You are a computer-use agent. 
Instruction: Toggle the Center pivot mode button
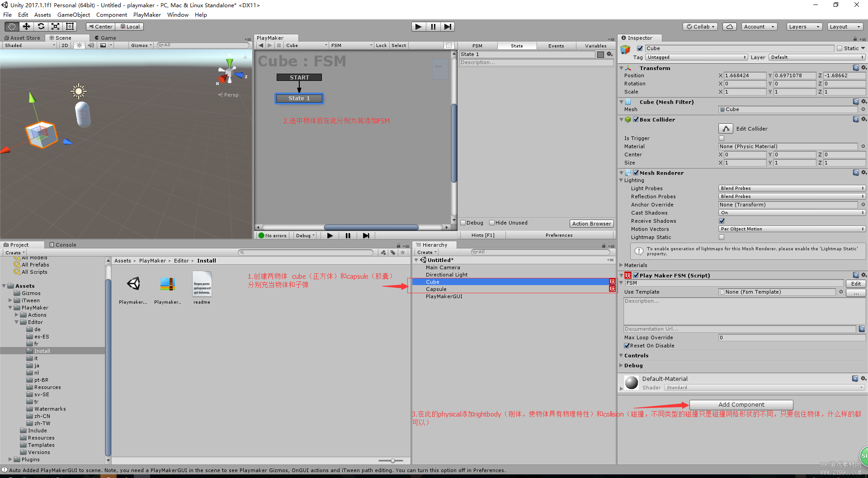tap(101, 27)
